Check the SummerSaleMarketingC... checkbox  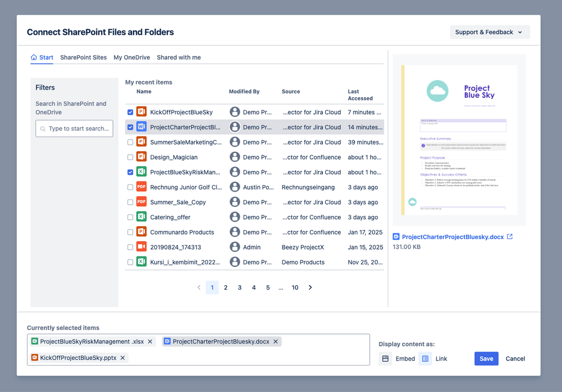(x=130, y=142)
